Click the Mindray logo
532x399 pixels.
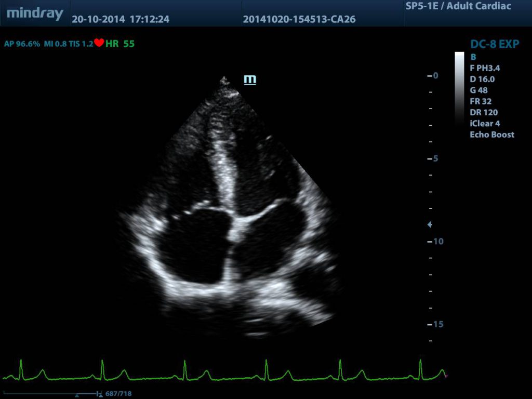35,14
